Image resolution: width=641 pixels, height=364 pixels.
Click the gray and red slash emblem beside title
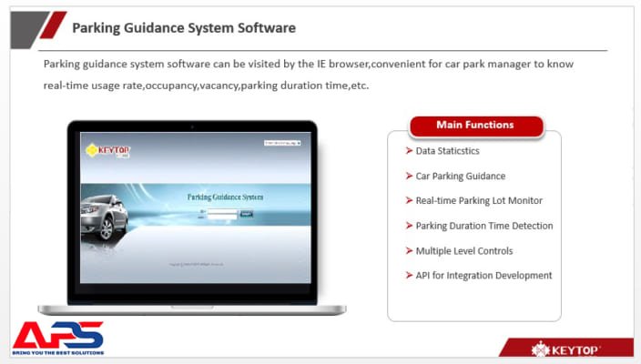[38, 30]
